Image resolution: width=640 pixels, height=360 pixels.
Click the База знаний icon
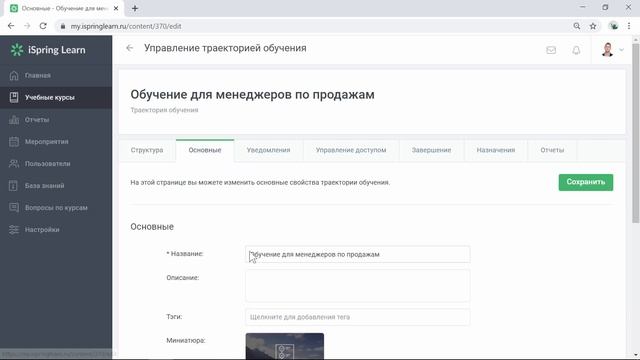click(14, 186)
